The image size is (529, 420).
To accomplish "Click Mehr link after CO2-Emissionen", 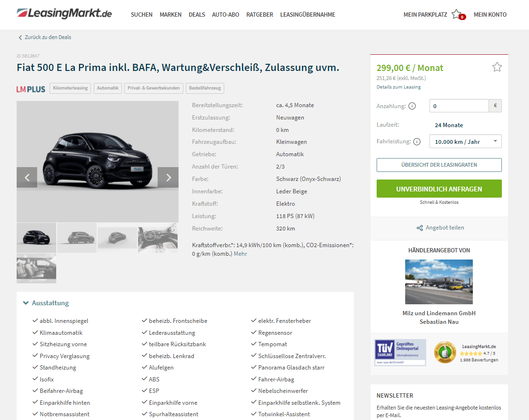I will pyautogui.click(x=240, y=254).
